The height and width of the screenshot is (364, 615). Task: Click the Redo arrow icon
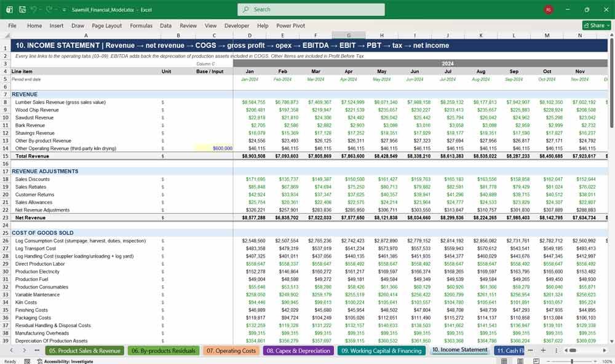click(49, 9)
